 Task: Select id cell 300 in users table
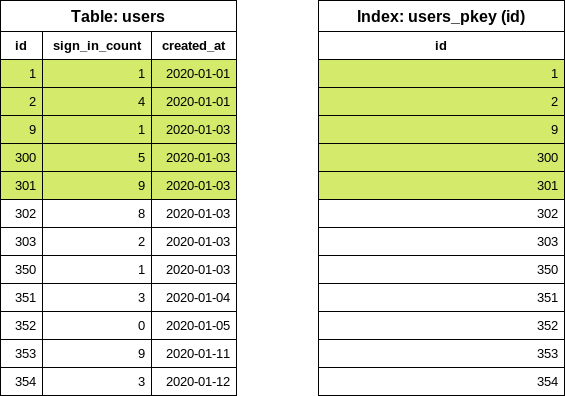[21, 157]
